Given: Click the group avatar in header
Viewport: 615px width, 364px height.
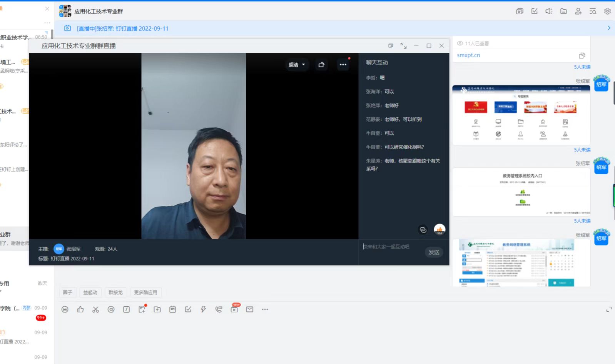Looking at the screenshot, I should tap(65, 11).
